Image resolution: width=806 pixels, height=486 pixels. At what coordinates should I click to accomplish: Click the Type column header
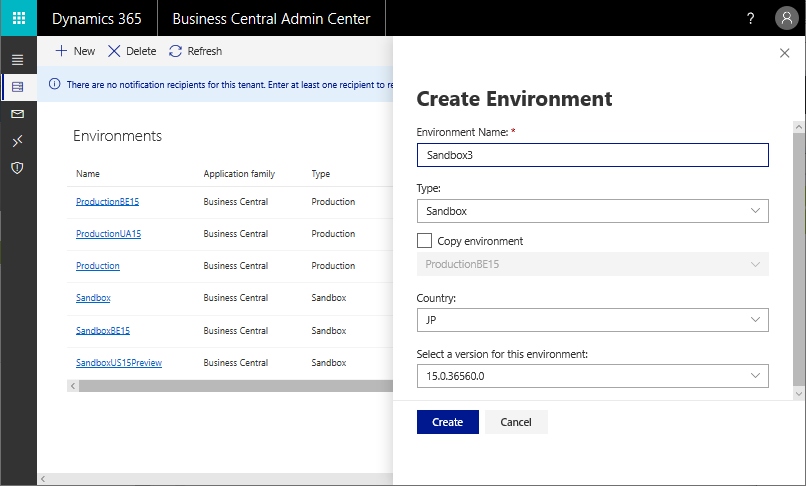pyautogui.click(x=321, y=174)
